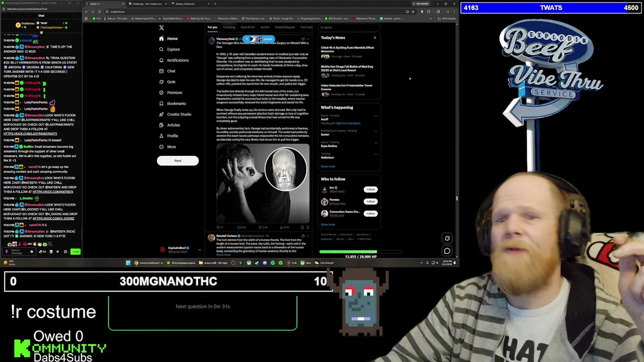
Task: Open the Ryan Rollins trending topic
Action: (x=329, y=146)
